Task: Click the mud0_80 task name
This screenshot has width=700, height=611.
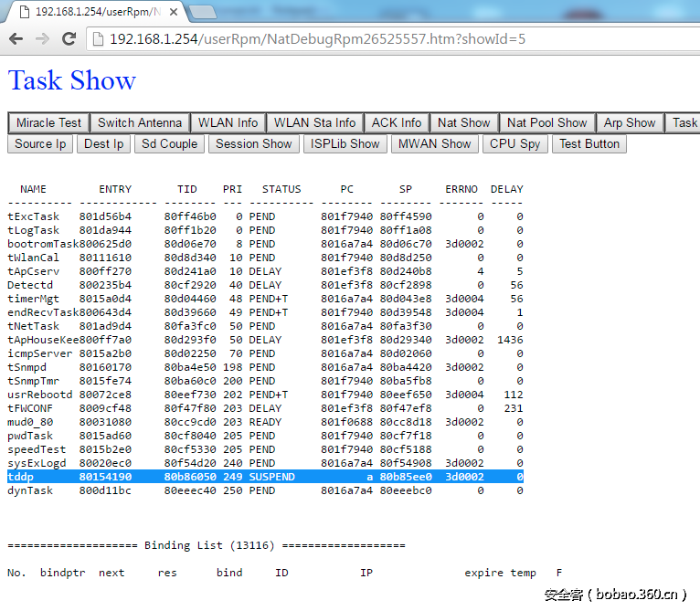Action: (x=30, y=422)
